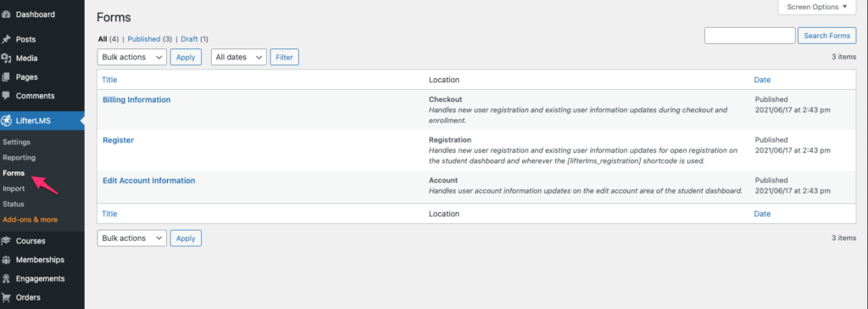Open the Posts menu label
Image resolution: width=868 pixels, height=309 pixels.
pyautogui.click(x=26, y=39)
